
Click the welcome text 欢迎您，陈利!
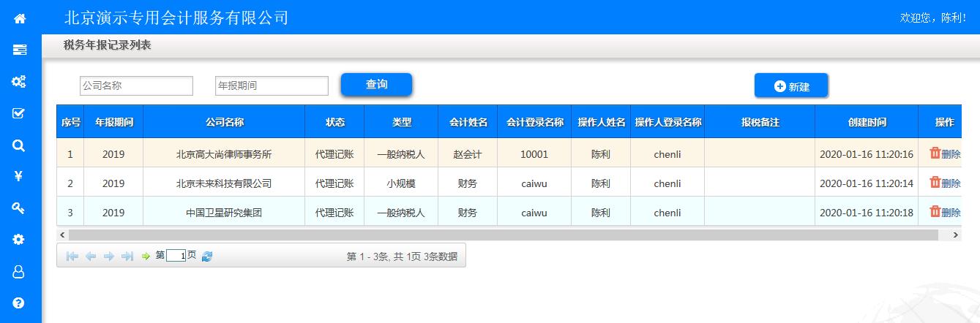point(932,18)
